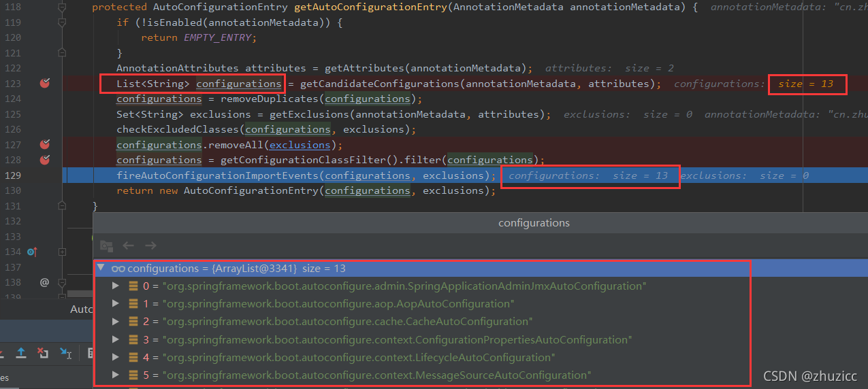
Task: Collapse the if-block fold marker on line 119
Action: pos(62,22)
